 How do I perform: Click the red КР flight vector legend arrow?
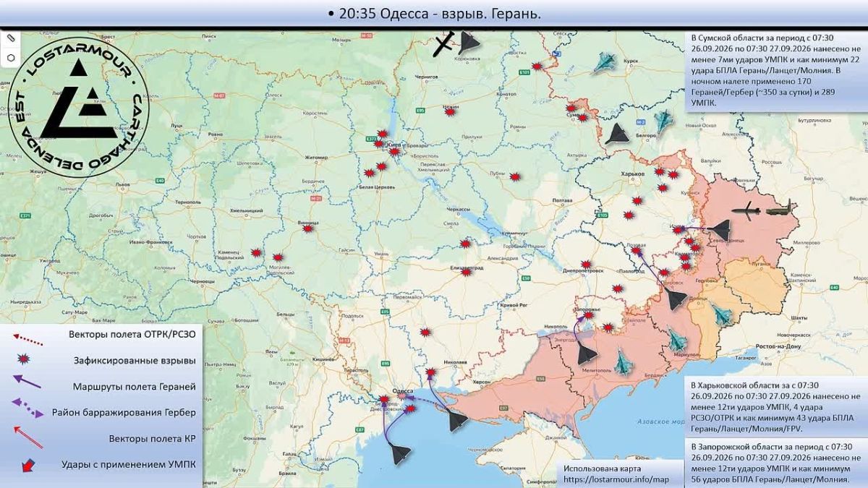(x=29, y=437)
